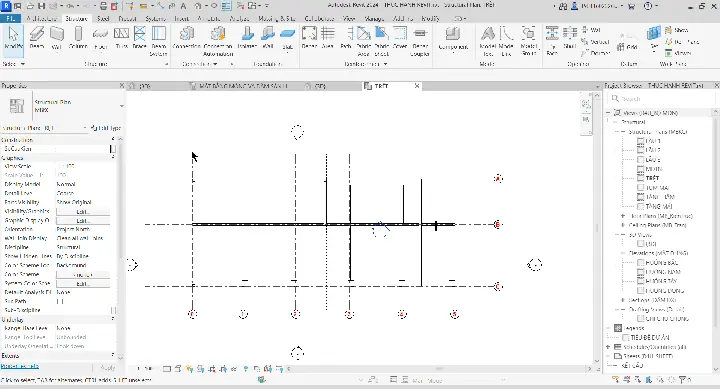Select the Isolated foundation tool
Viewport: 720px width, 389px height.
248,38
